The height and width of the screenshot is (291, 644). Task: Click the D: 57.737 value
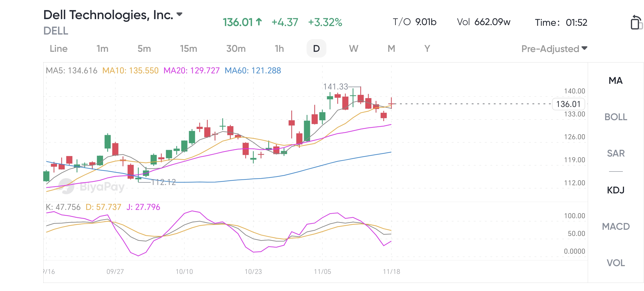[x=103, y=207]
